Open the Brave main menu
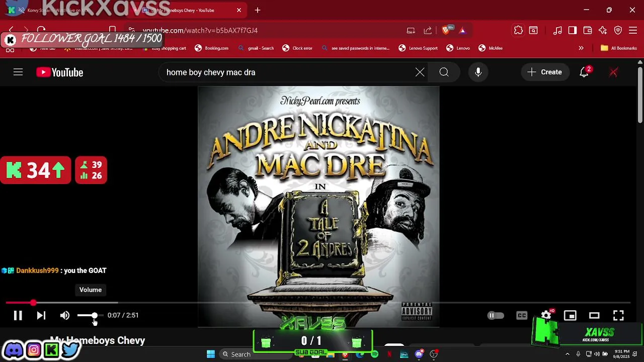Screen dimensions: 644x362 [633, 30]
